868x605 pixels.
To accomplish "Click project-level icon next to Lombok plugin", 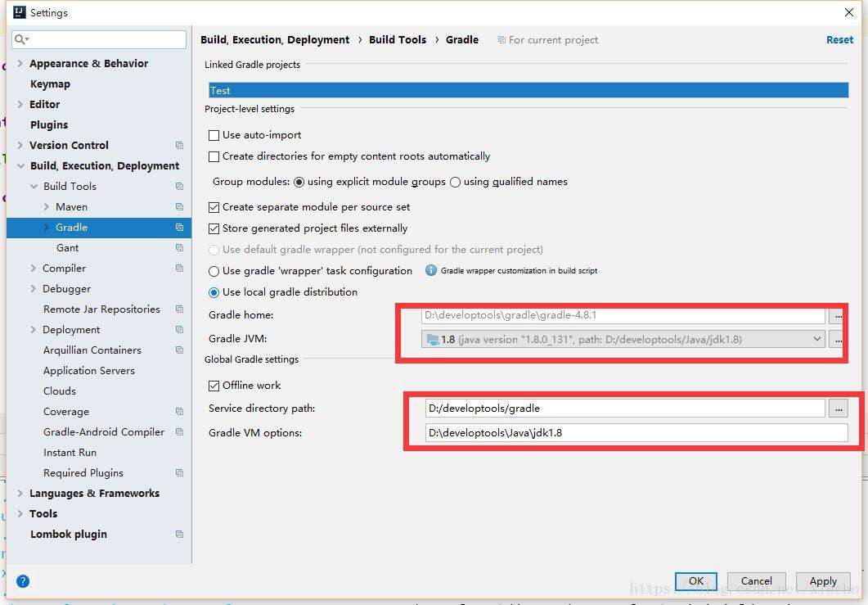I will [x=179, y=535].
